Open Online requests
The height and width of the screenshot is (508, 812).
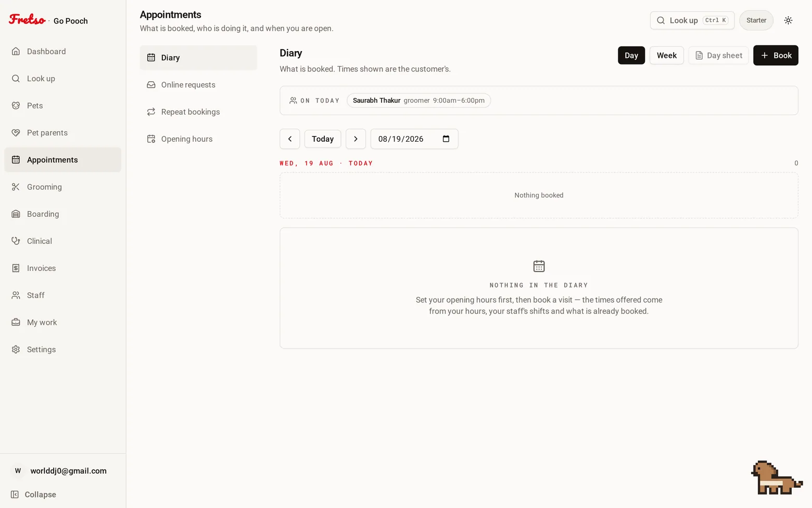click(x=198, y=85)
